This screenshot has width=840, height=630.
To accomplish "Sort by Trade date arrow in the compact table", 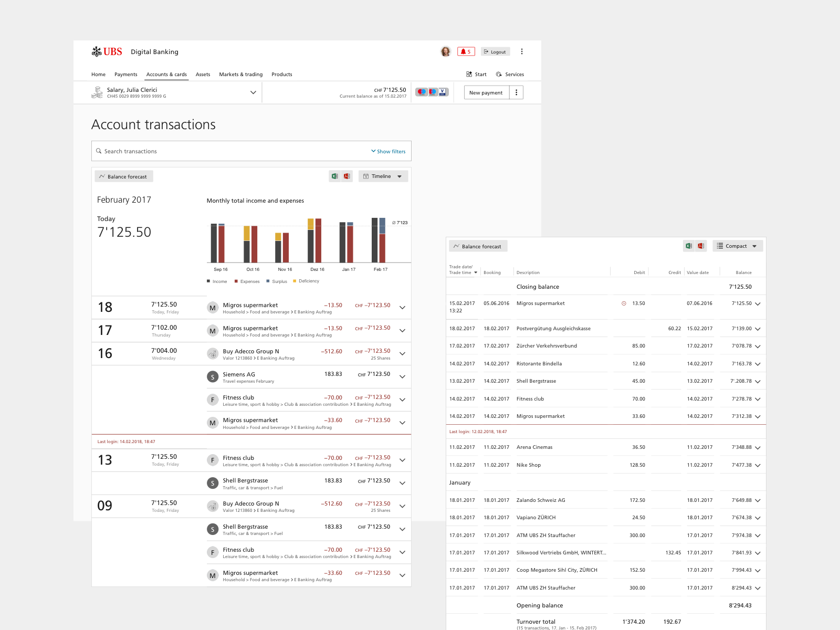I will coord(476,272).
